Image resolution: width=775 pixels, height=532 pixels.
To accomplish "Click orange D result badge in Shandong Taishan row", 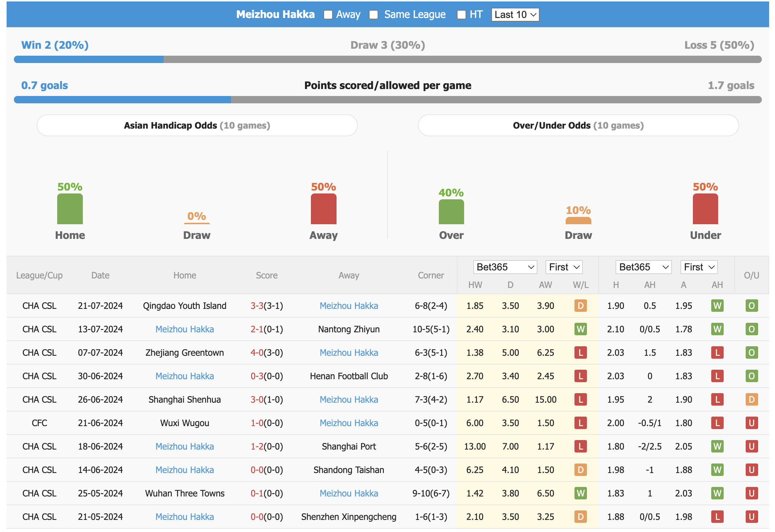I will 580,470.
